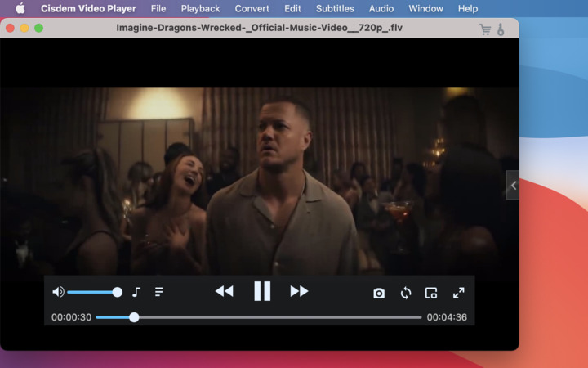The width and height of the screenshot is (588, 368).
Task: Expand the side panel chevron arrow
Action: click(513, 185)
